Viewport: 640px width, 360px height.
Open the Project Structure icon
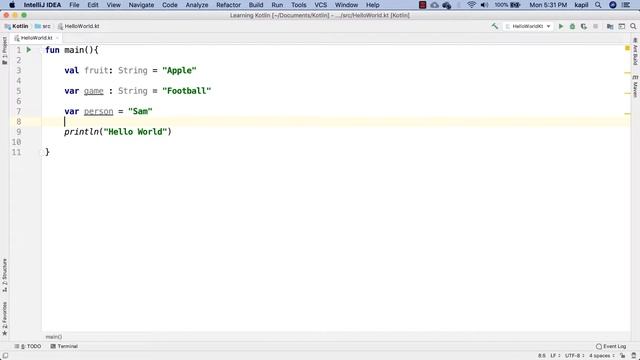pos(610,26)
